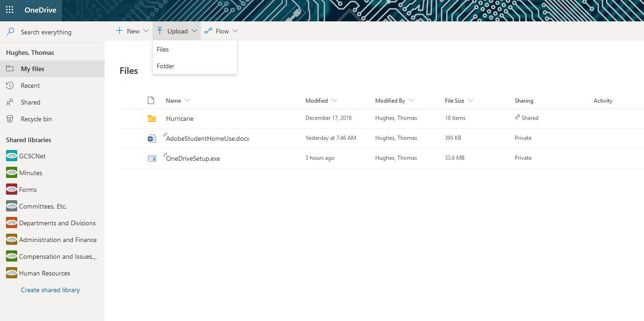The width and height of the screenshot is (644, 321).
Task: Expand the Flow dropdown chevron
Action: 235,31
